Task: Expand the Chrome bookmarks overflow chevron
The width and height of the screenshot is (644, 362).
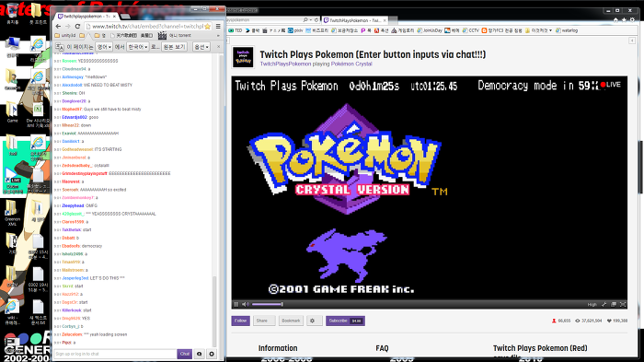Action: point(218,36)
